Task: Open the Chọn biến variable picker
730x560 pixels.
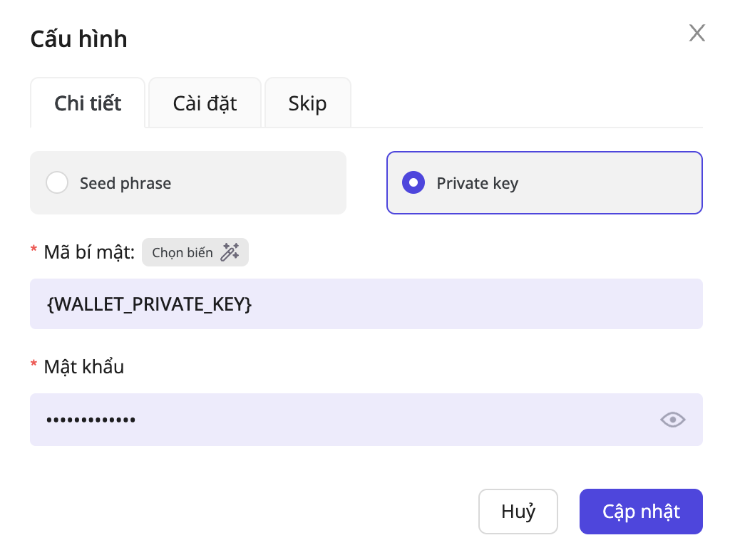Action: 182,252
